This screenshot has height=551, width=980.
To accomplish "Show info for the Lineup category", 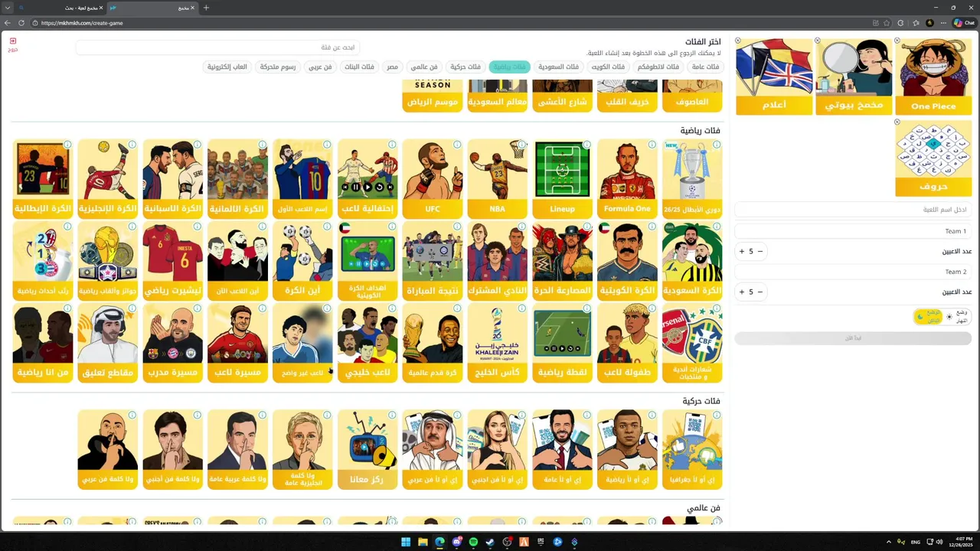I will 586,145.
